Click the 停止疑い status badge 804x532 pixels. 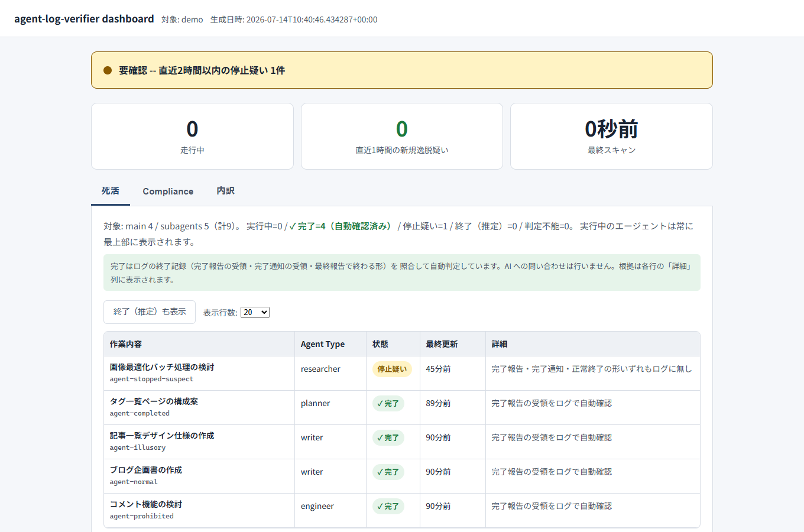pos(392,369)
